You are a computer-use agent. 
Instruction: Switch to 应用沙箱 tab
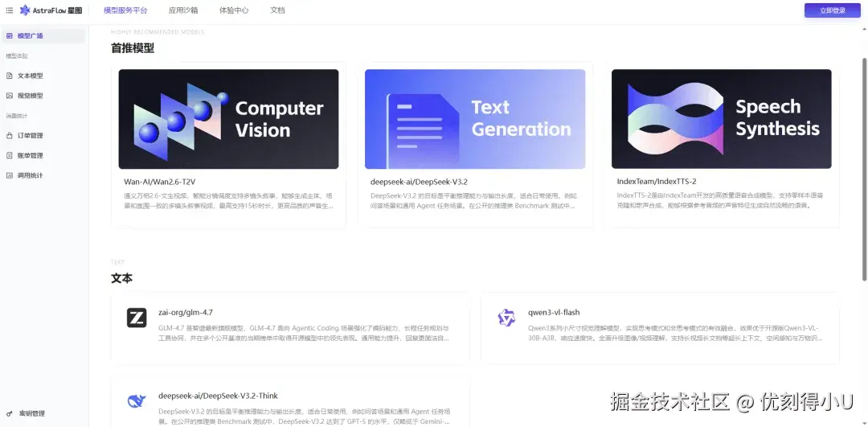[x=183, y=10]
